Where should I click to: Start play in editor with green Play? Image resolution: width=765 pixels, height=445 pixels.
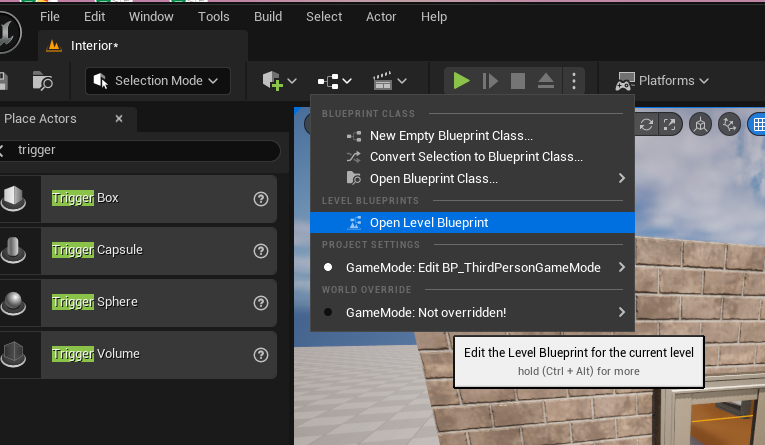(461, 81)
